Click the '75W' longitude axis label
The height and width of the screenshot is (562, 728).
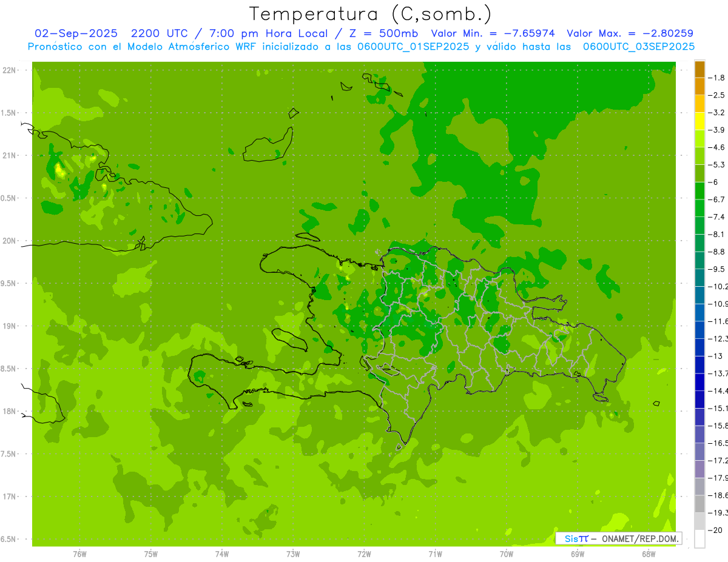click(151, 554)
